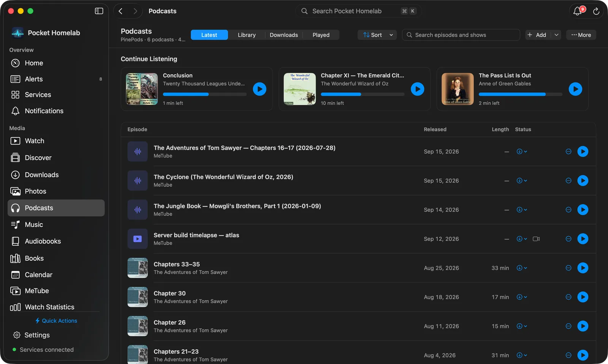
Task: Open Calendar in the sidebar
Action: pyautogui.click(x=56, y=274)
